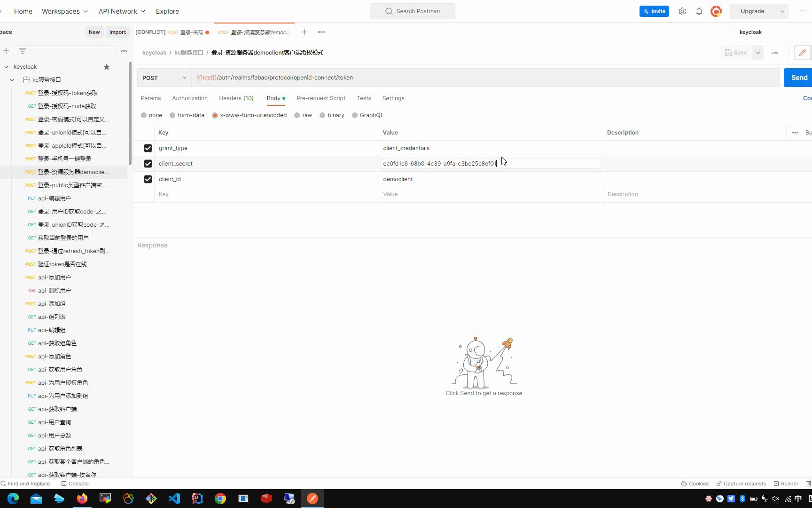The width and height of the screenshot is (812, 508).
Task: Open Visual Studio Code from taskbar
Action: pos(174,499)
